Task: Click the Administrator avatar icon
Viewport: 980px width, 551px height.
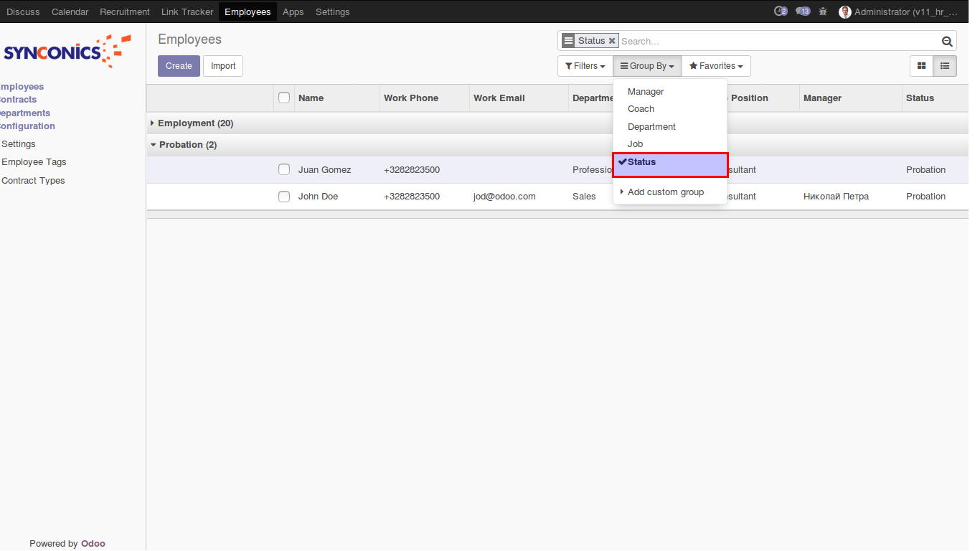Action: coord(845,12)
